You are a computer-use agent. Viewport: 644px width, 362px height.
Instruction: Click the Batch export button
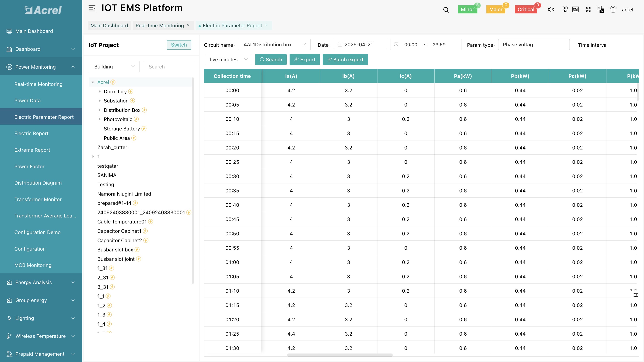[345, 60]
